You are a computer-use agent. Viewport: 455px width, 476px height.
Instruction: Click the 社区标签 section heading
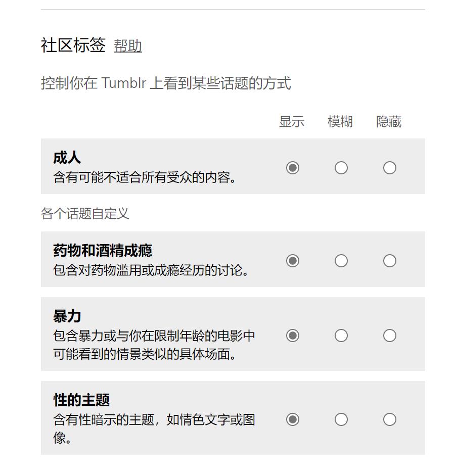pyautogui.click(x=73, y=45)
